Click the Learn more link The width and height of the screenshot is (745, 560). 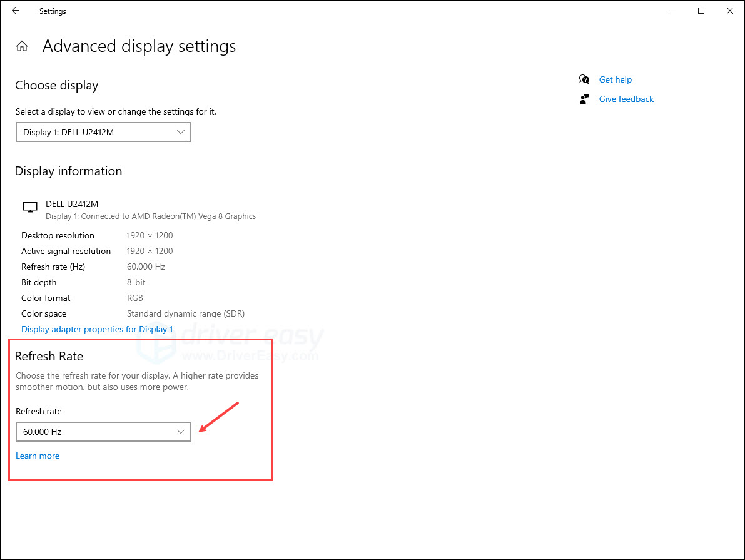38,456
